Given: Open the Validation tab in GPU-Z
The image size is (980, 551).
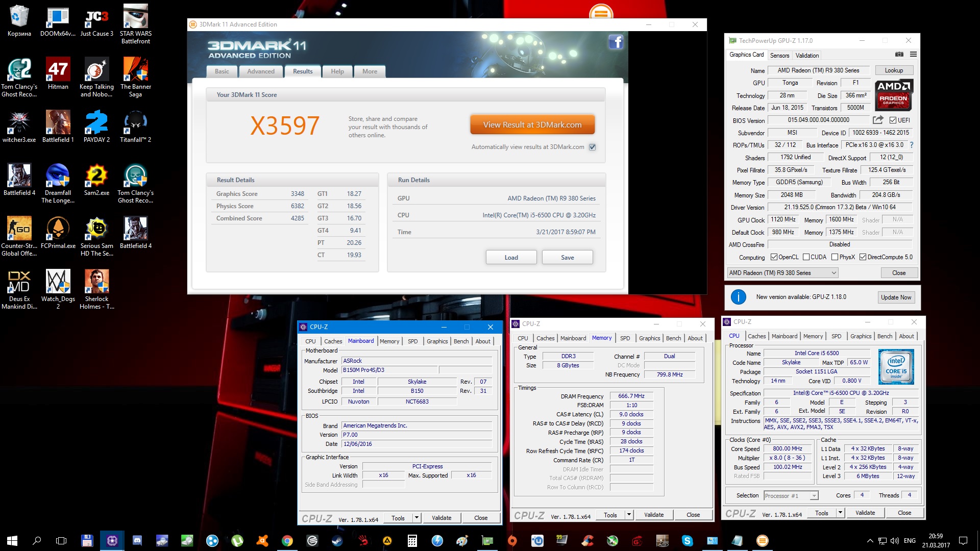Looking at the screenshot, I should pyautogui.click(x=807, y=55).
